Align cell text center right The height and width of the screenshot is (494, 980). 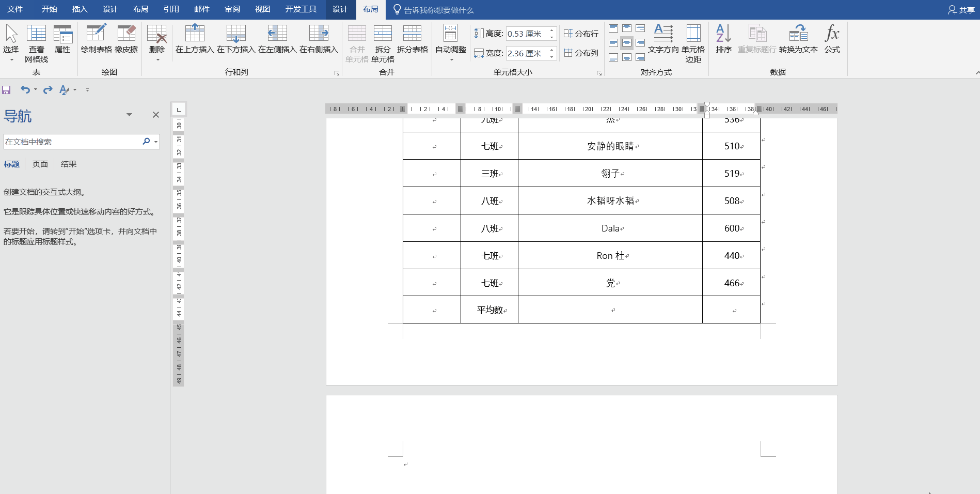coord(640,43)
